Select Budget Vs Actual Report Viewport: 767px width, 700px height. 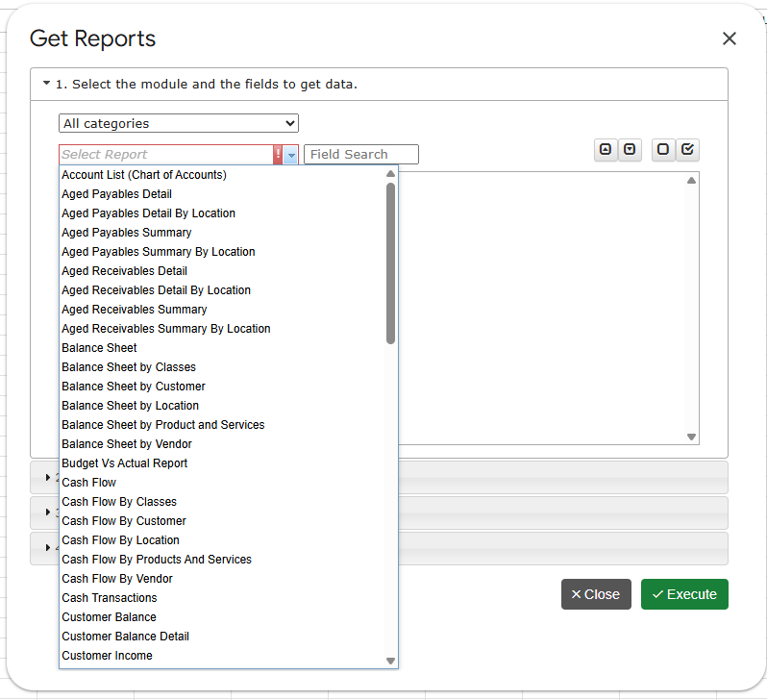tap(223, 463)
